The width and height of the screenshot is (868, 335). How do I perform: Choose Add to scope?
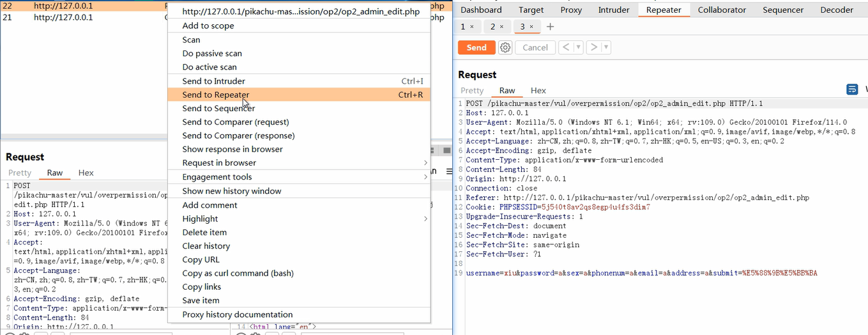point(299,26)
